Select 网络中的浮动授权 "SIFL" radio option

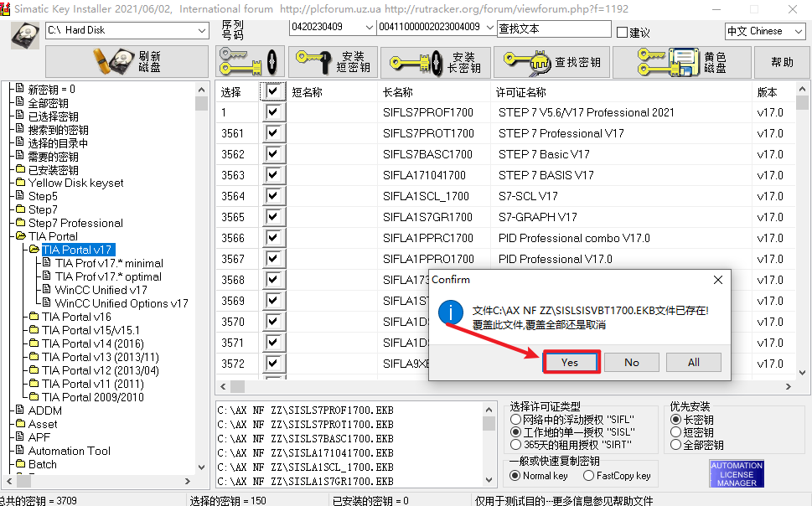(515, 419)
